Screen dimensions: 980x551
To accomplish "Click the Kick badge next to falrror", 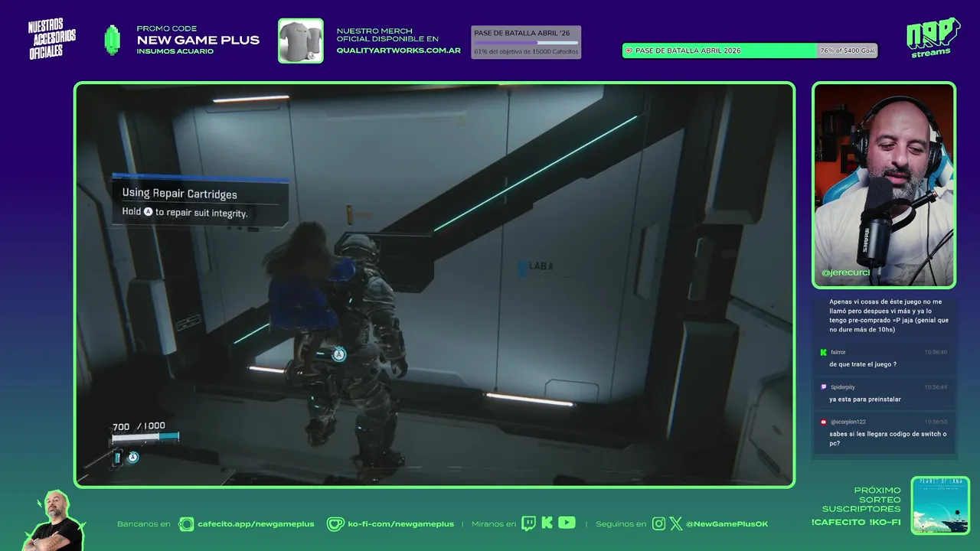I will coord(824,352).
